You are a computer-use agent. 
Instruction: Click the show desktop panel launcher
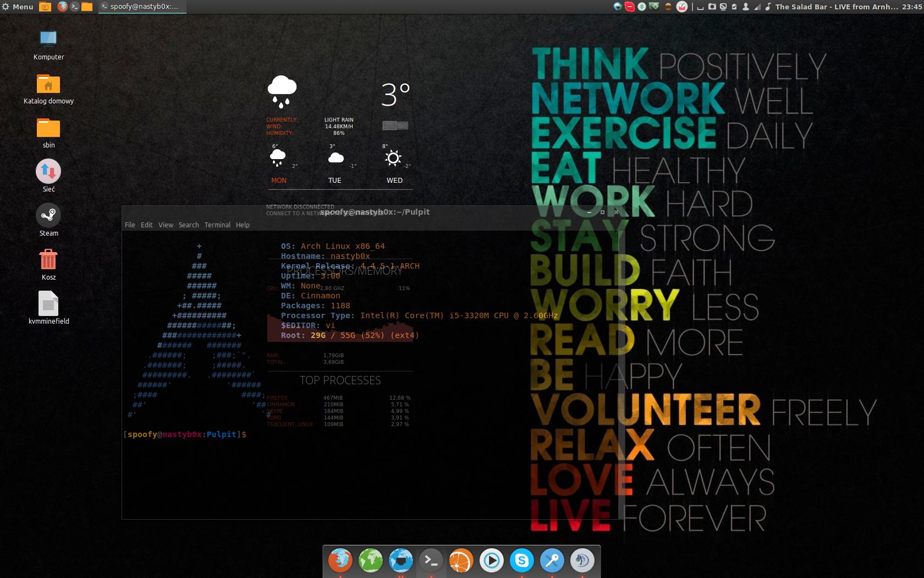(45, 7)
